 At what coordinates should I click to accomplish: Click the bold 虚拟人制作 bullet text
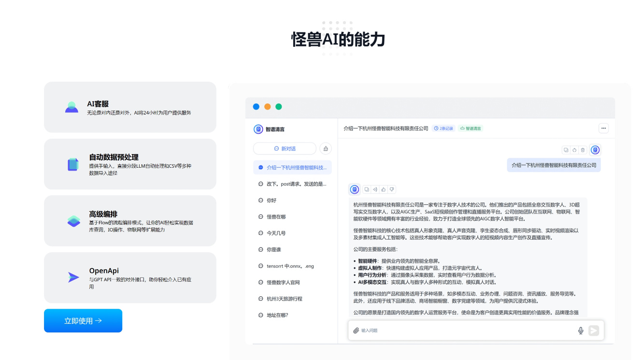371,268
